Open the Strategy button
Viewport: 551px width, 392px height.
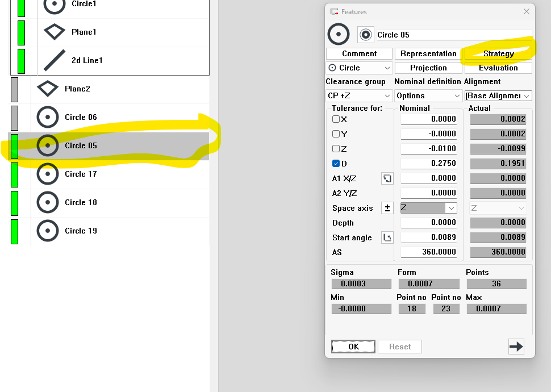click(498, 54)
